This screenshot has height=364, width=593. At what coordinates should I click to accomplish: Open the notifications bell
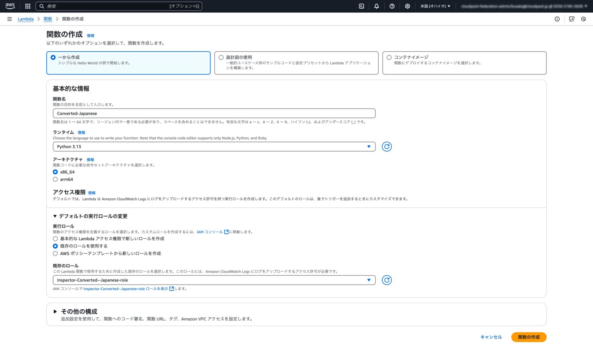(376, 6)
